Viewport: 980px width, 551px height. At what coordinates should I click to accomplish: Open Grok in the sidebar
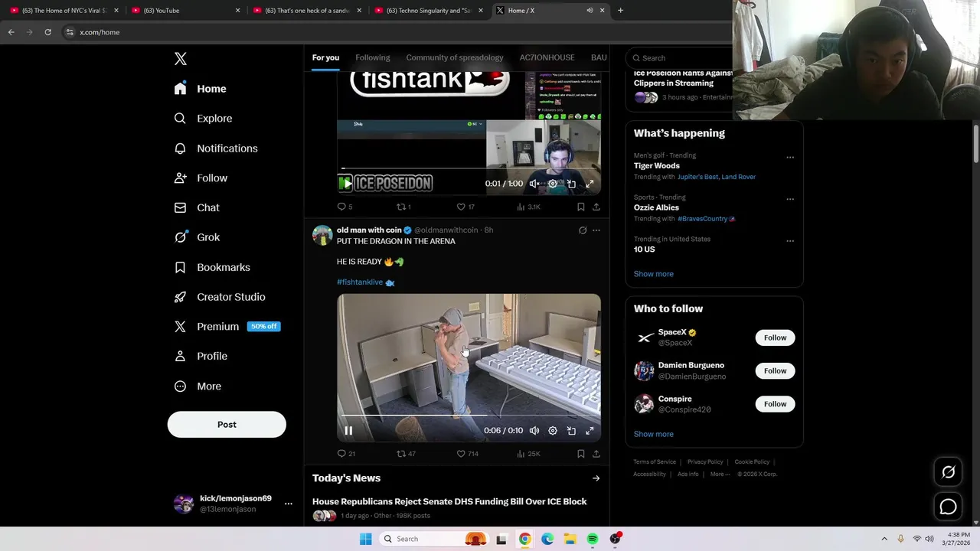click(x=197, y=237)
